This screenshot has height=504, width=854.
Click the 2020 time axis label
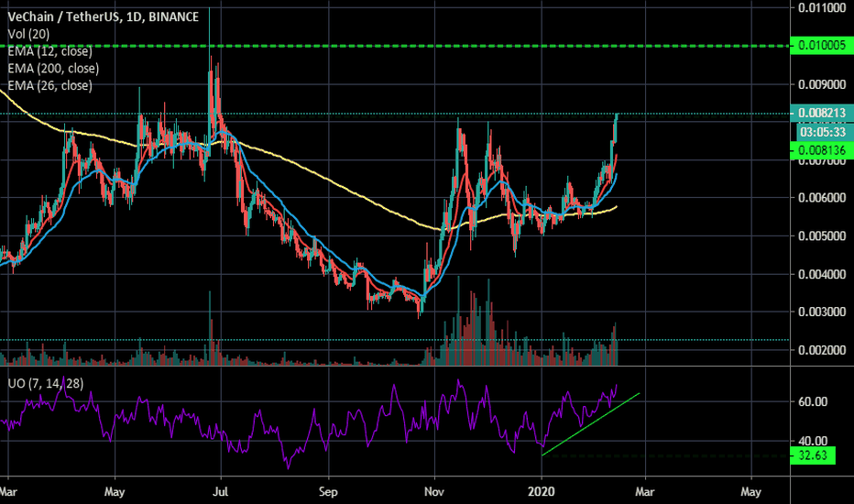click(x=542, y=492)
